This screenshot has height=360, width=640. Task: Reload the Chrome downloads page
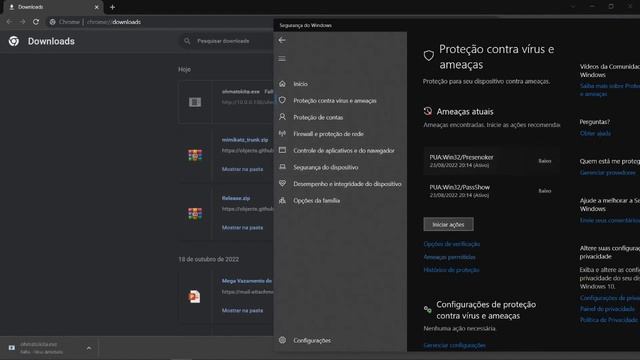click(x=36, y=22)
